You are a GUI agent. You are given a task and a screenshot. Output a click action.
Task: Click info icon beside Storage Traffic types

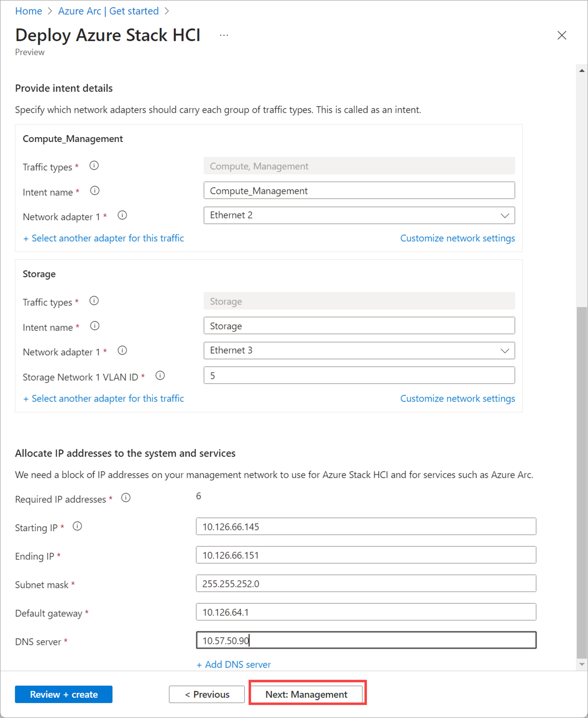(94, 301)
